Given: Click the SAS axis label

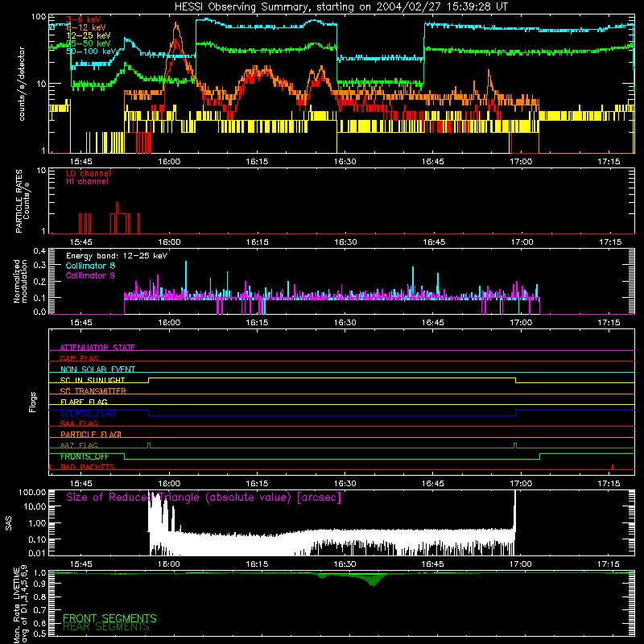Looking at the screenshot, I should 9,523.
